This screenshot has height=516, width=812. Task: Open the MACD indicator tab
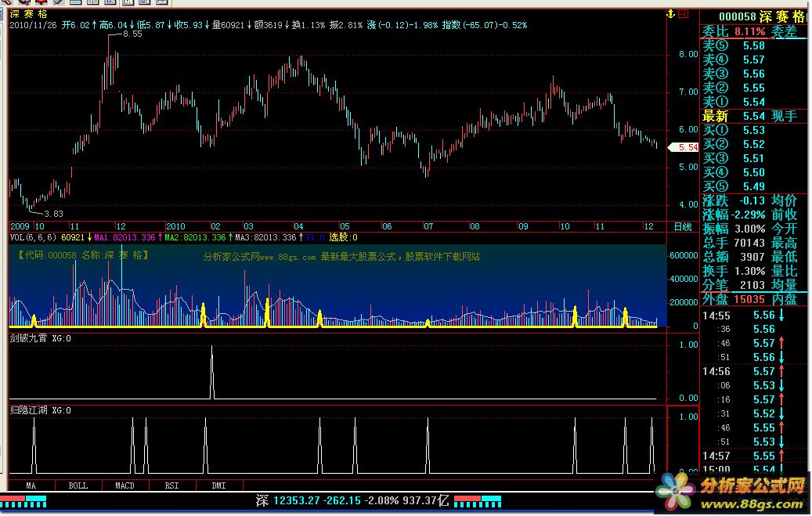125,486
